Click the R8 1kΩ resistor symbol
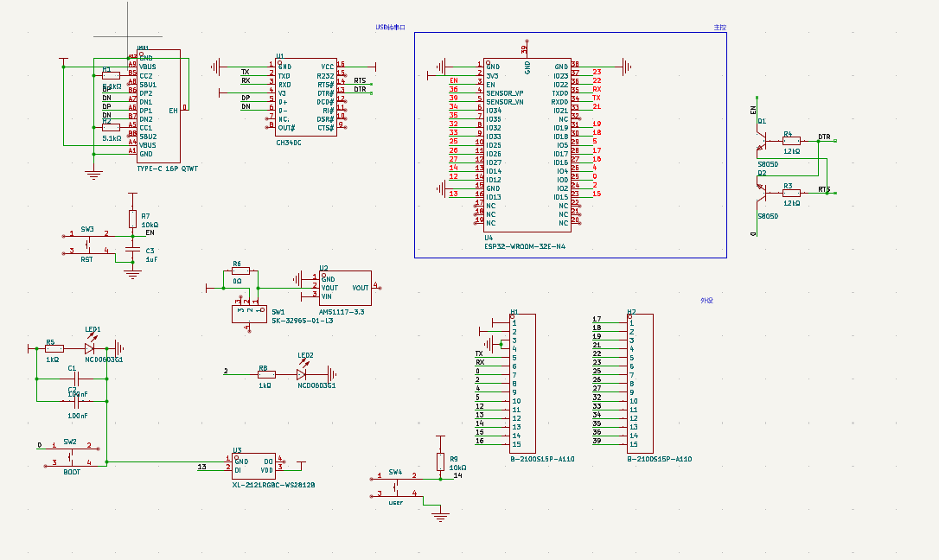 [266, 374]
